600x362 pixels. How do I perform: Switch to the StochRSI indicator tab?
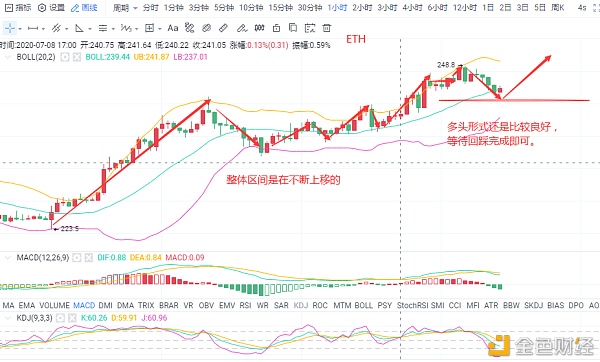click(412, 306)
